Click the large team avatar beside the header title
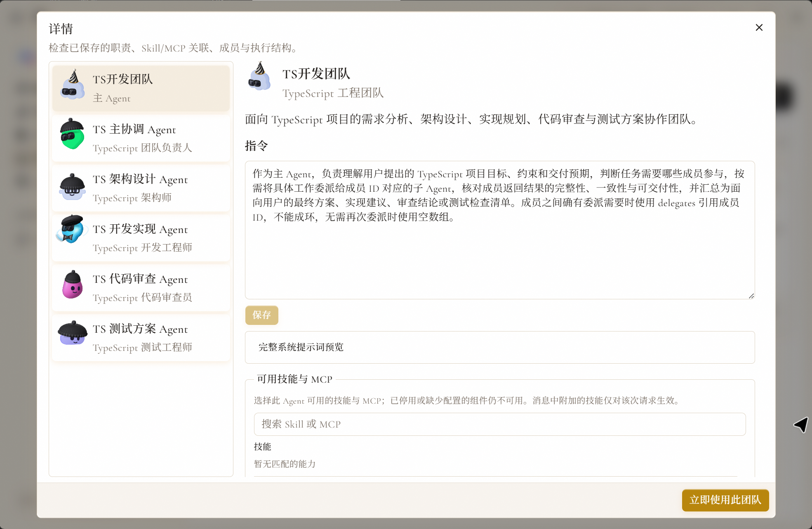The height and width of the screenshot is (529, 812). (x=259, y=77)
